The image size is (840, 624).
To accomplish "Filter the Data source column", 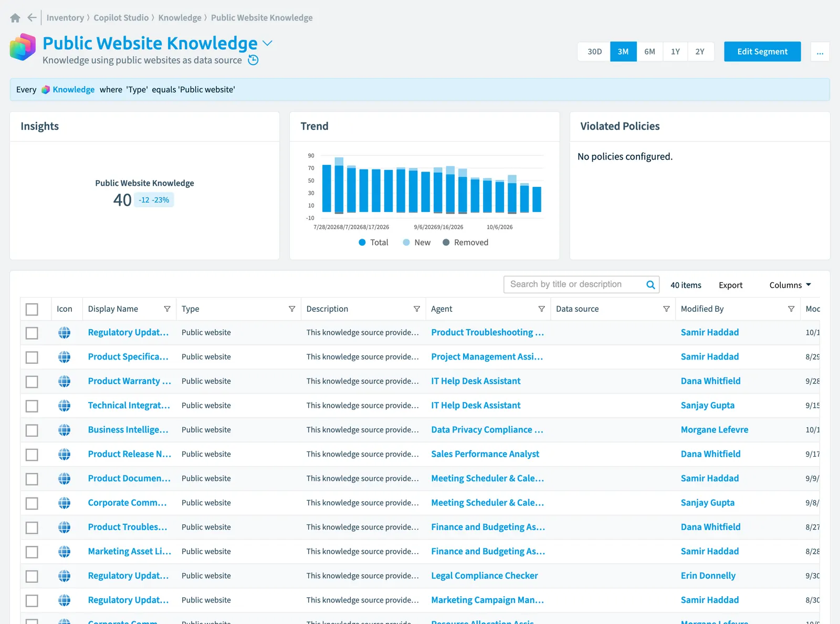I will (667, 309).
